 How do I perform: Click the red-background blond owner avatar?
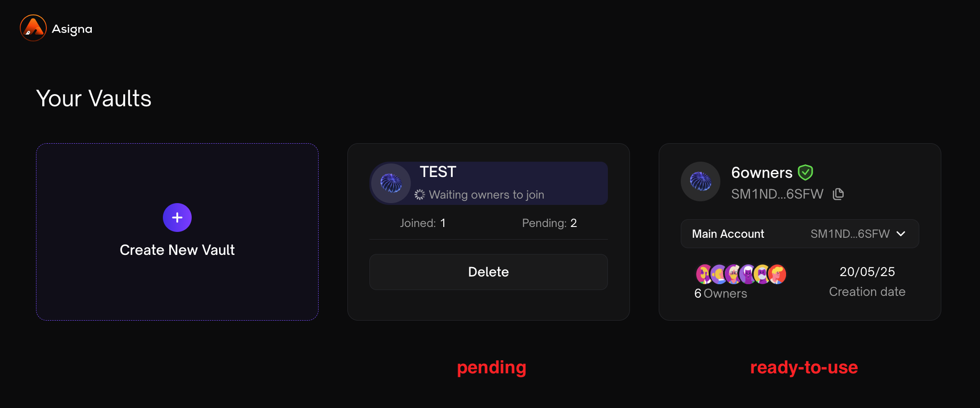click(778, 274)
